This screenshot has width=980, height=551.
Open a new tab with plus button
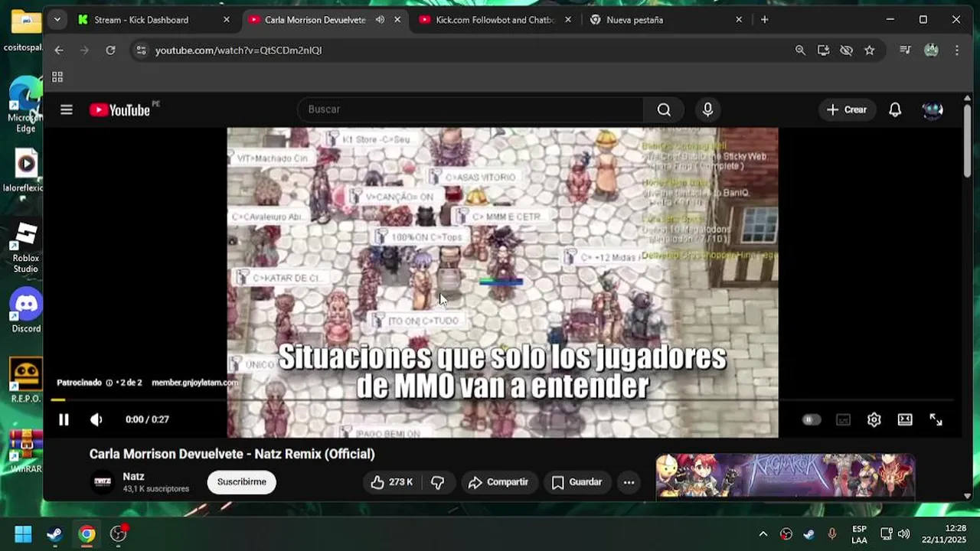pyautogui.click(x=764, y=20)
